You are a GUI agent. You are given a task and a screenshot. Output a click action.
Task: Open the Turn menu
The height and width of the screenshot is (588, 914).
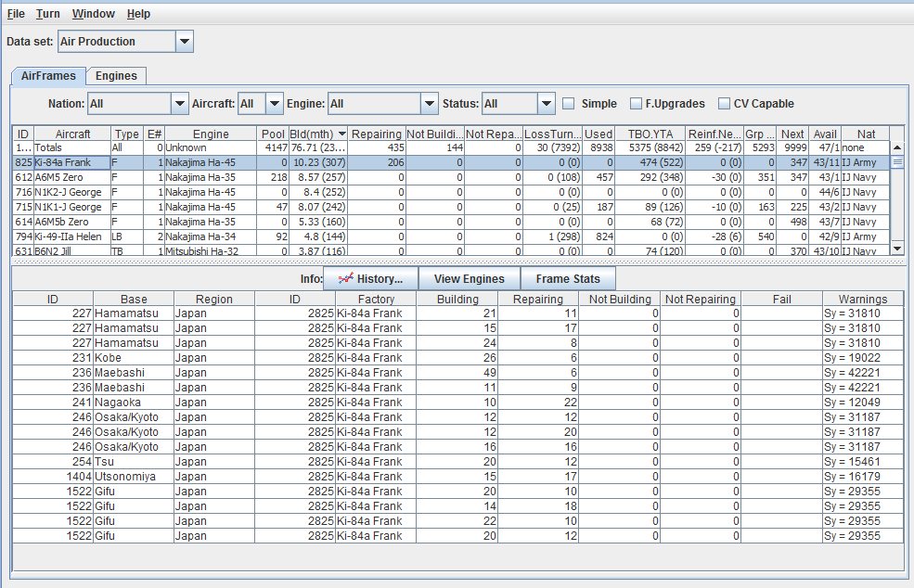tap(48, 13)
